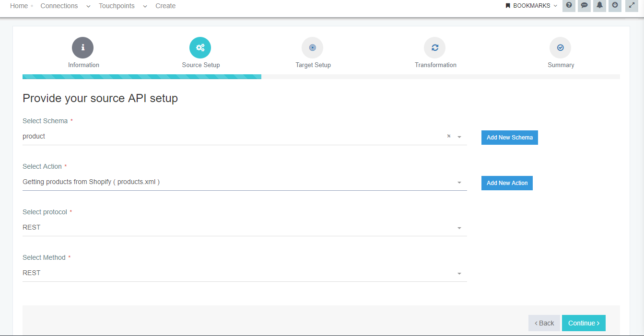Click the Source Setup gears icon

coord(200,48)
